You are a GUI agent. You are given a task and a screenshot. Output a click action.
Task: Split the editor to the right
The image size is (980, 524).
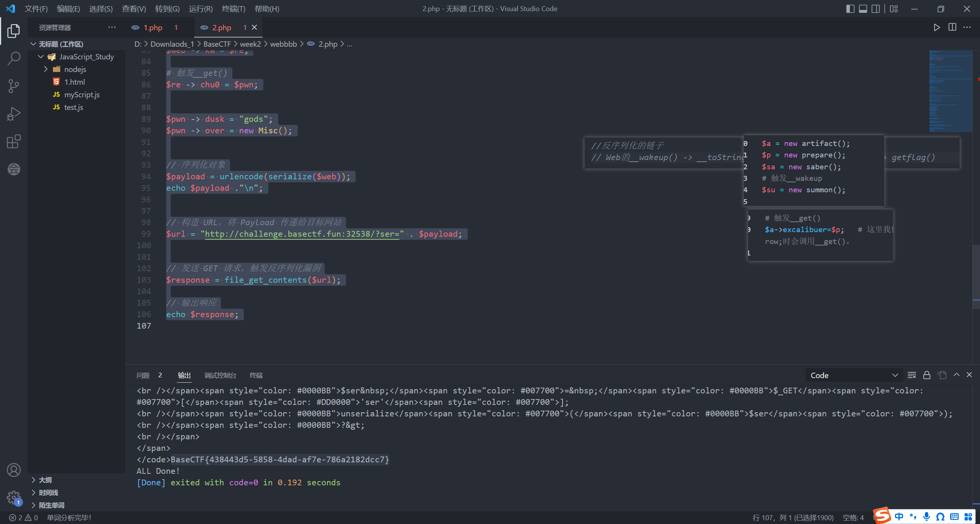tap(952, 28)
